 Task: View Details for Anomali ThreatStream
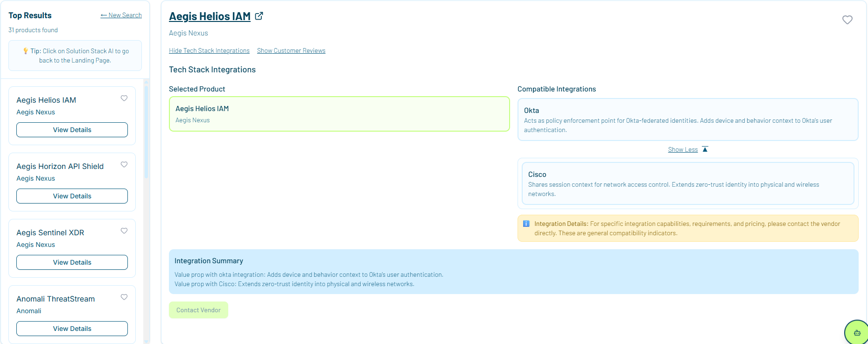pos(72,329)
